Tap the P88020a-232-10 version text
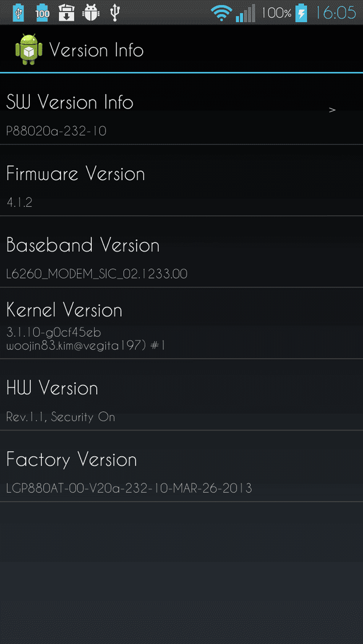Screen dimensions: 363x644 (56, 131)
